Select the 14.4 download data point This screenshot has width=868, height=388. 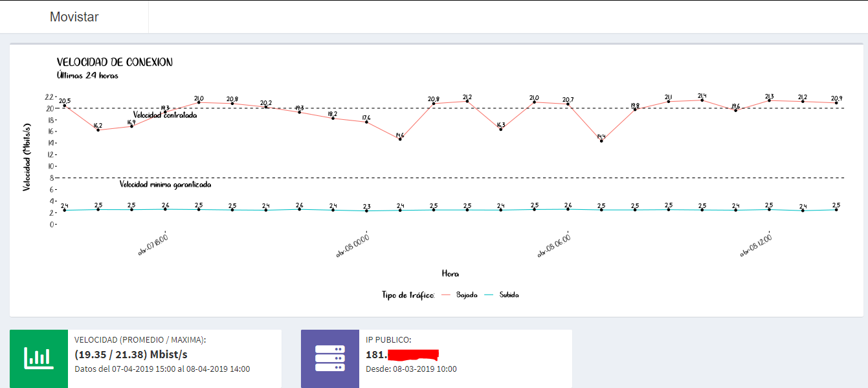coord(601,141)
